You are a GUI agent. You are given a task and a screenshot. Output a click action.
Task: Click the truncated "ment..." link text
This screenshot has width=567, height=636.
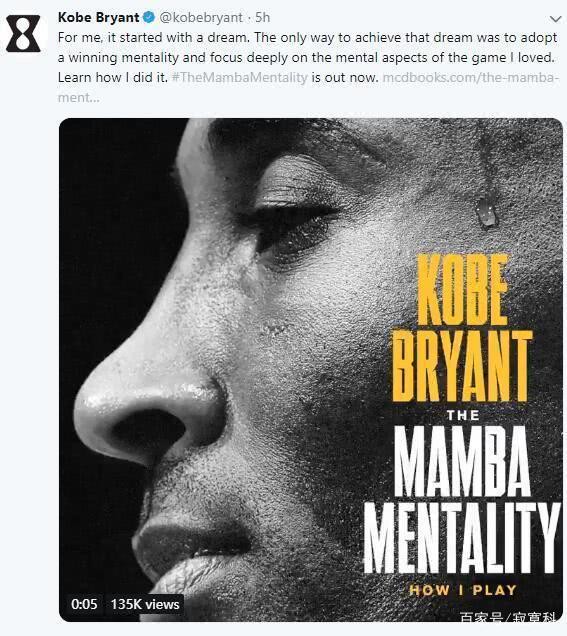point(78,97)
